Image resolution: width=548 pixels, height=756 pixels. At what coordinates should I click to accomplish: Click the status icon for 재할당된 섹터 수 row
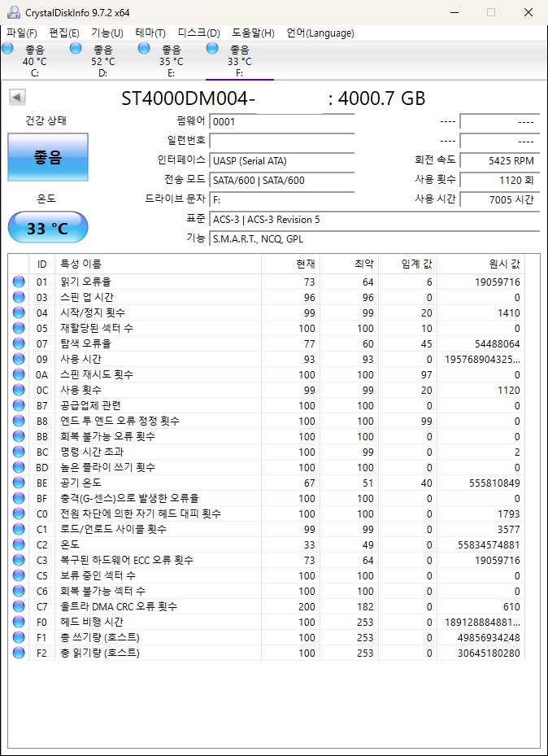click(x=19, y=328)
